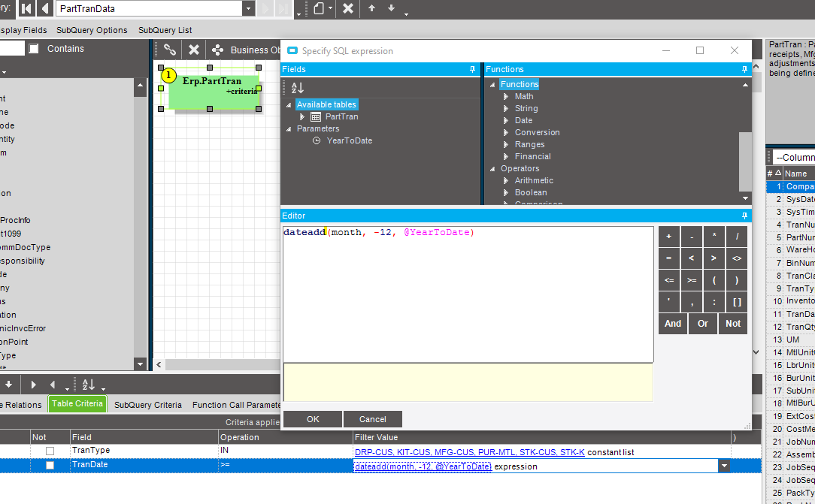Expand the PartTran table node
The width and height of the screenshot is (815, 504).
[302, 116]
